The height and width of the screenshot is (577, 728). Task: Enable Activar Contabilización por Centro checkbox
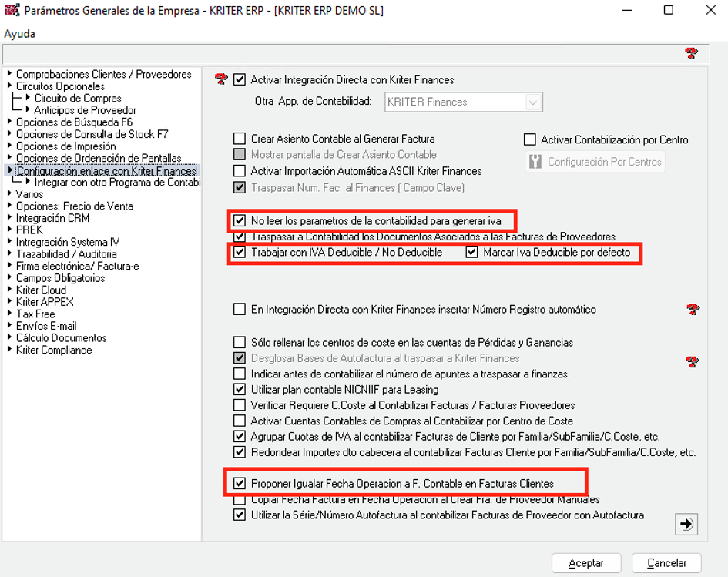click(x=530, y=139)
